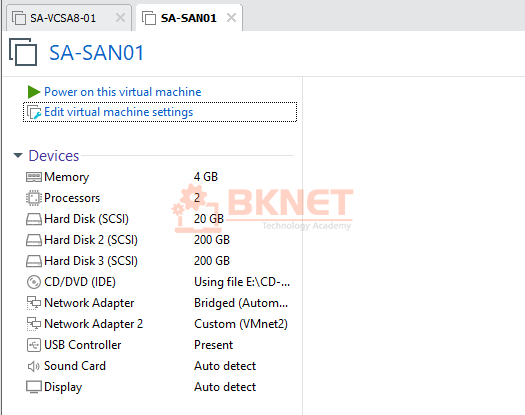Switch to the SA-VCSA8-01 tab
The image size is (525, 415).
[63, 18]
